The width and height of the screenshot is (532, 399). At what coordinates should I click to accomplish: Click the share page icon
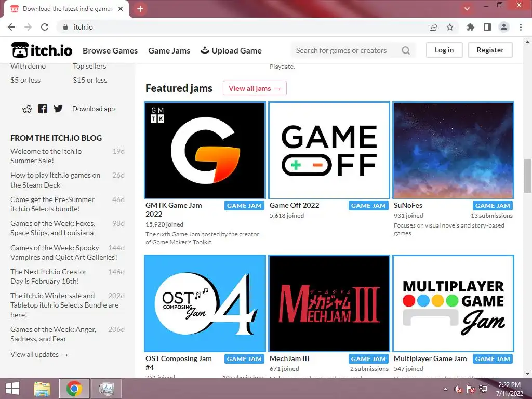pos(433,27)
